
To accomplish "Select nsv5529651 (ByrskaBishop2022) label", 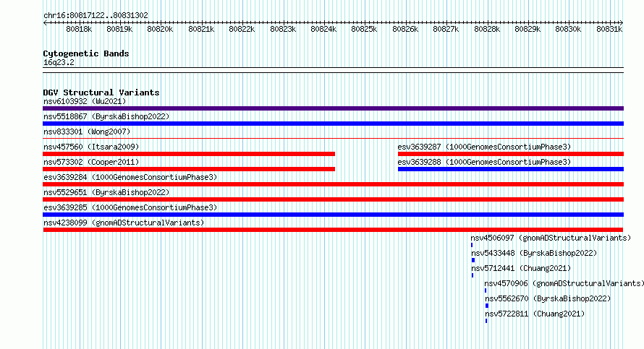I will (106, 192).
